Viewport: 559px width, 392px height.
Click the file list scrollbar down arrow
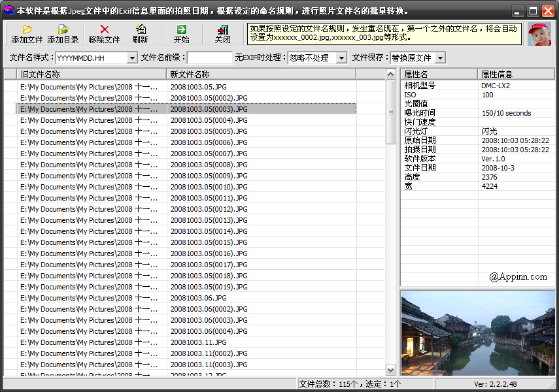(391, 370)
